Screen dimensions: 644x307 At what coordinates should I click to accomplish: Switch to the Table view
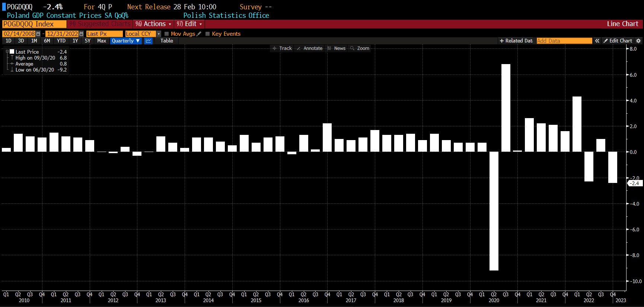pyautogui.click(x=167, y=41)
